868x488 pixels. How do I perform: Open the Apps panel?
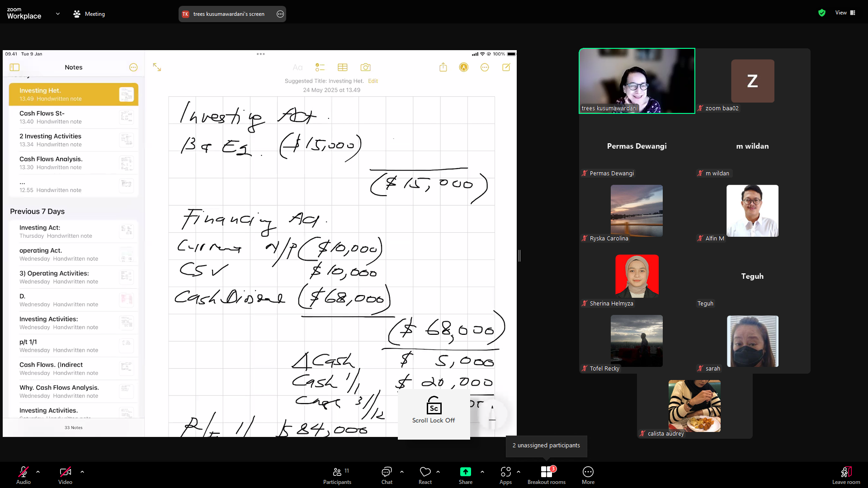click(506, 475)
